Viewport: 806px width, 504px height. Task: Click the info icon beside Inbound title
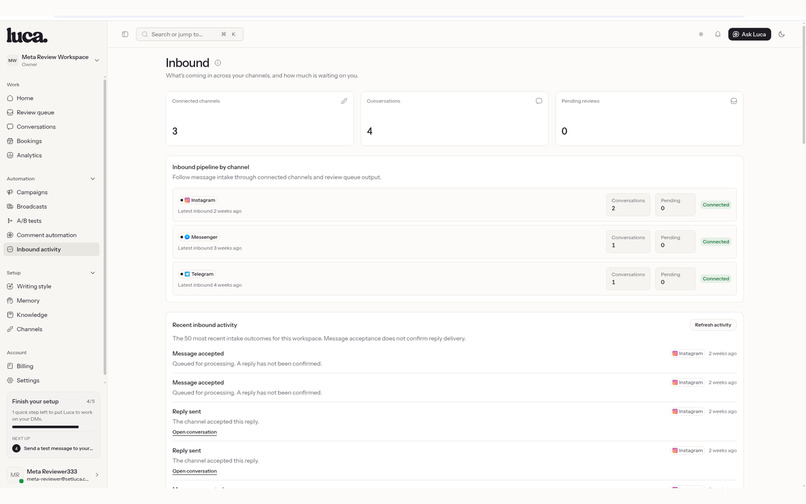pyautogui.click(x=218, y=63)
